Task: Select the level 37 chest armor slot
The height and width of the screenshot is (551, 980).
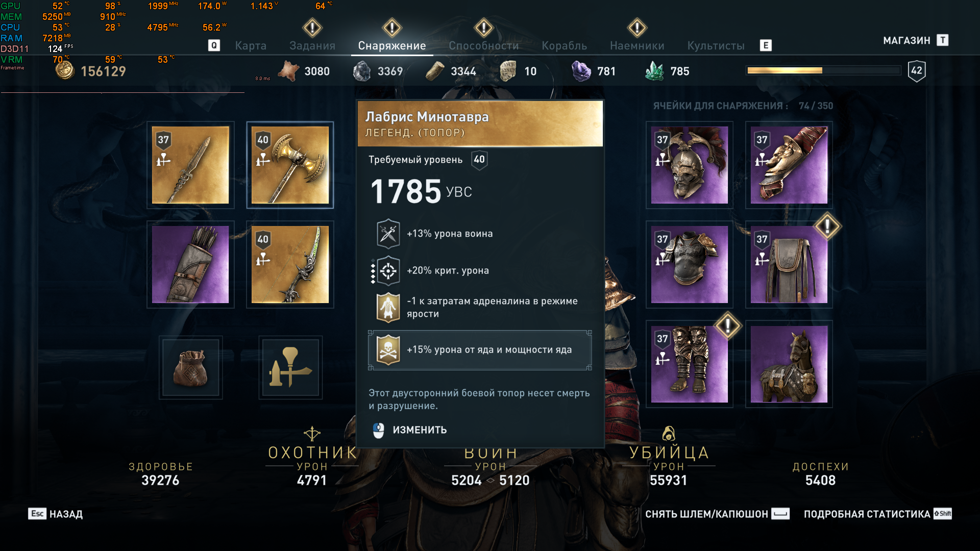Action: point(689,264)
